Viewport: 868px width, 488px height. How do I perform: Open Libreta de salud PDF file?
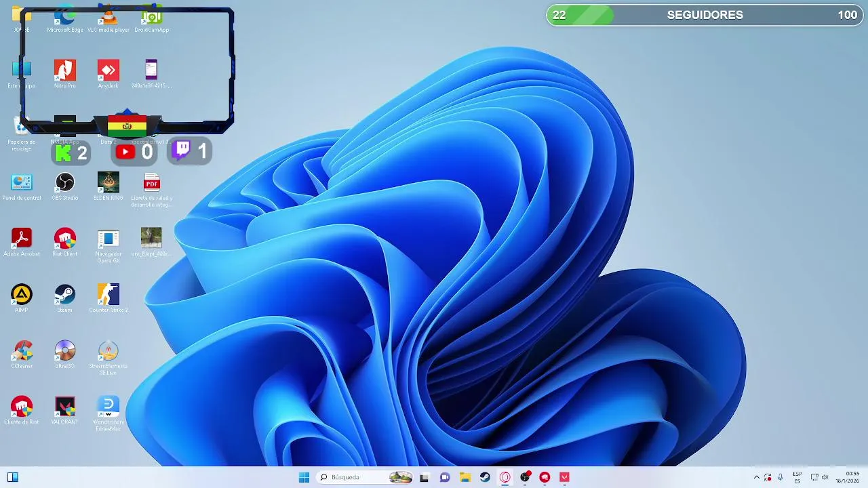click(x=151, y=190)
